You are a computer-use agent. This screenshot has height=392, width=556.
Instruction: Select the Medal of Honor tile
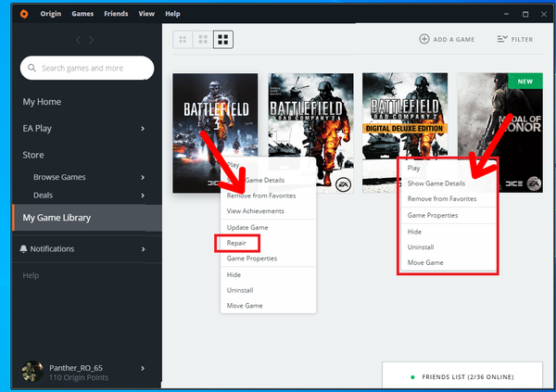point(500,133)
